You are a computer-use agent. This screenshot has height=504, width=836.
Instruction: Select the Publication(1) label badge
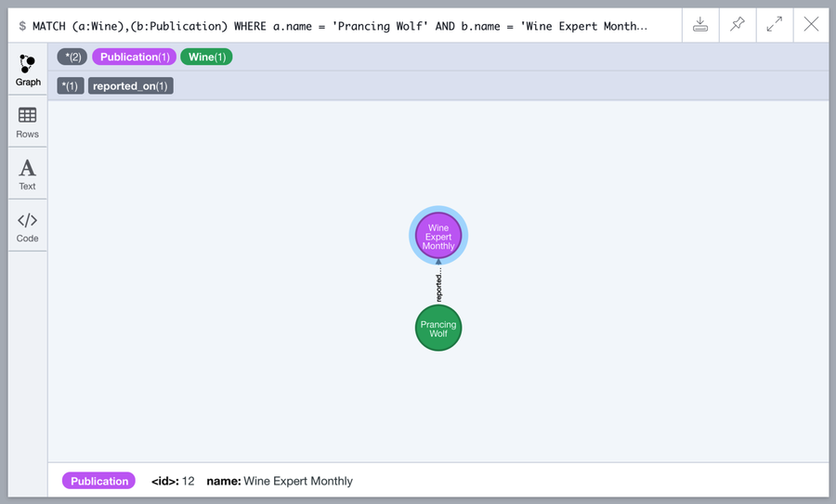(x=135, y=57)
